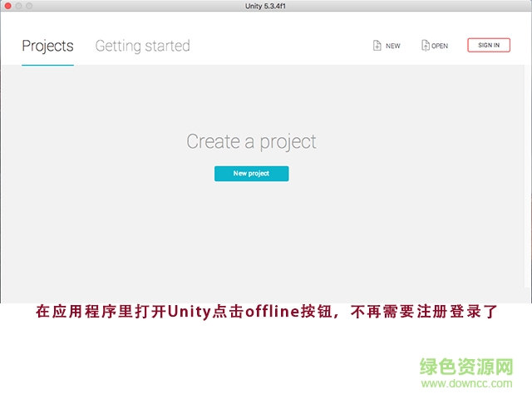The width and height of the screenshot is (532, 399).
Task: Select the NEW text label
Action: tap(392, 47)
